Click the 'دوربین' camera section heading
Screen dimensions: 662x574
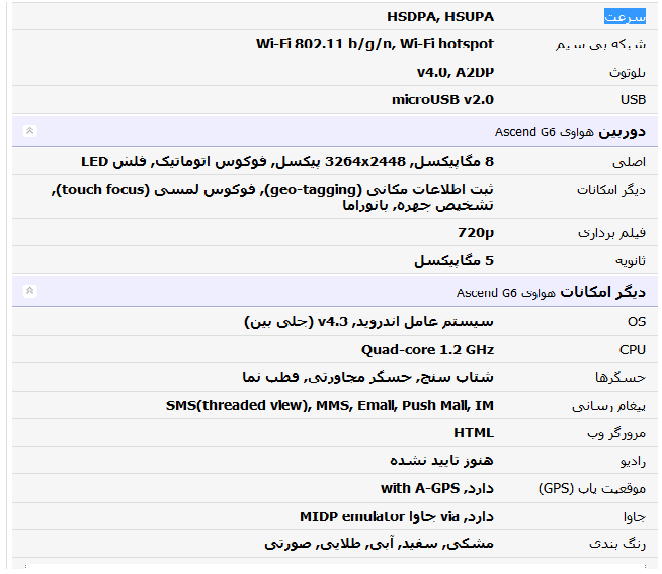(622, 132)
